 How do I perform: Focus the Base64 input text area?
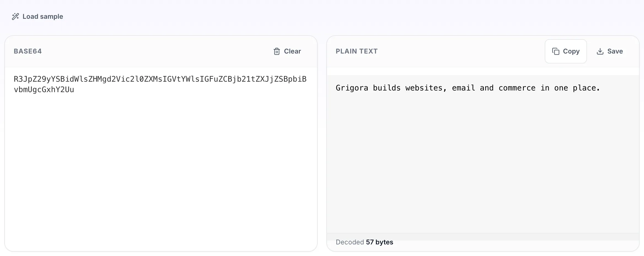161,159
